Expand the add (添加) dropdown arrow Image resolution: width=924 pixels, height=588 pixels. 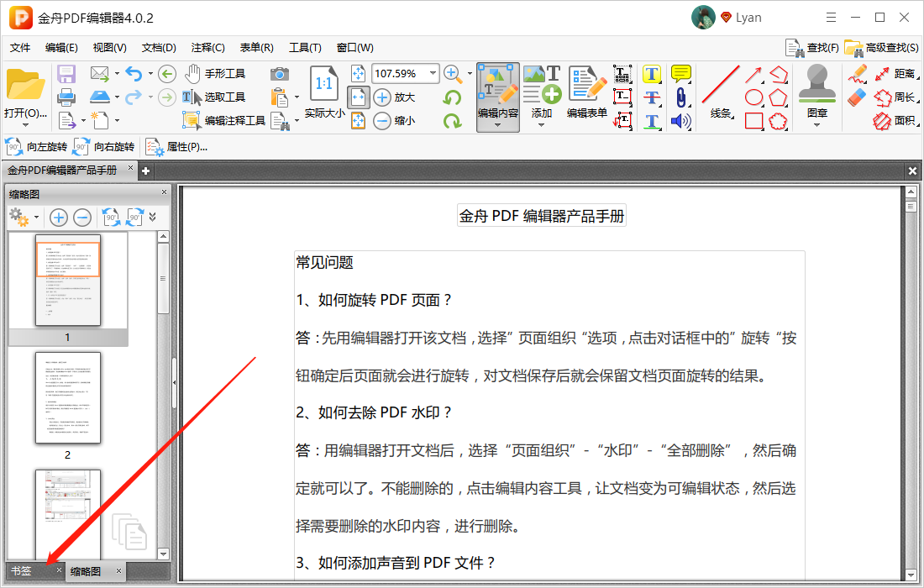pos(541,125)
